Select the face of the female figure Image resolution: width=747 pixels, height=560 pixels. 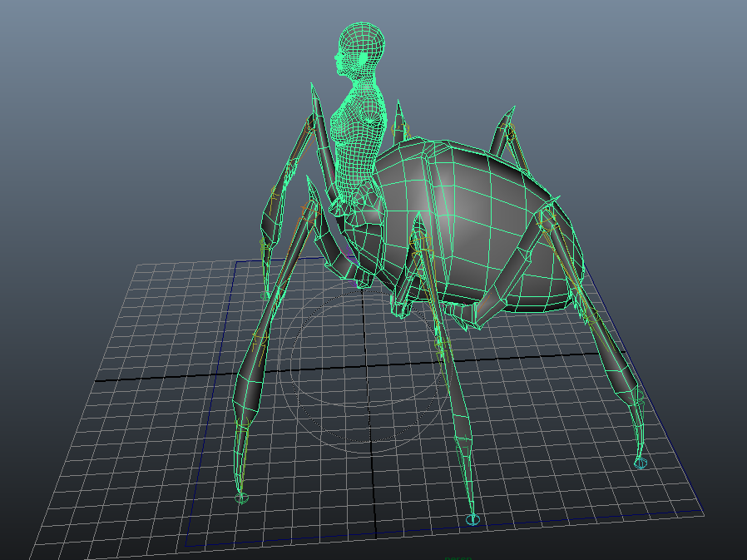342,58
